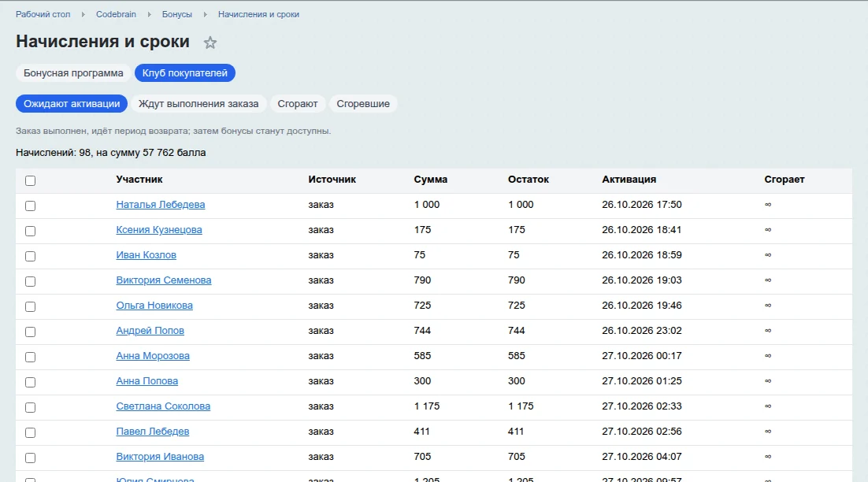This screenshot has height=482, width=868.
Task: Mark the checkbox beside Виктория Иванова
Action: pos(31,458)
